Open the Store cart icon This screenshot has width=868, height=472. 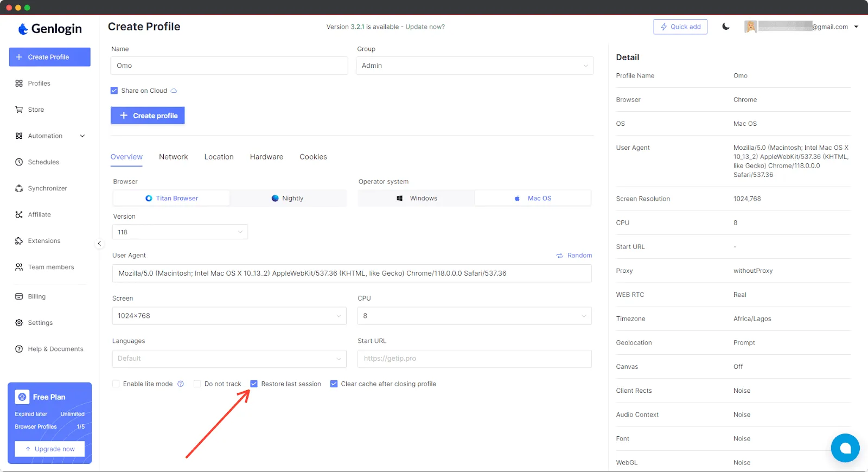(x=19, y=110)
